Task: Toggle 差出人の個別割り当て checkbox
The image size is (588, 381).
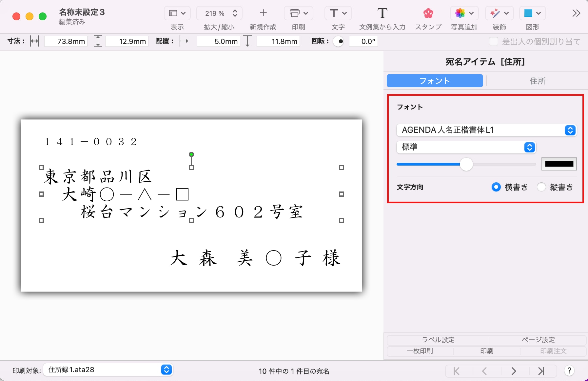Action: (493, 41)
